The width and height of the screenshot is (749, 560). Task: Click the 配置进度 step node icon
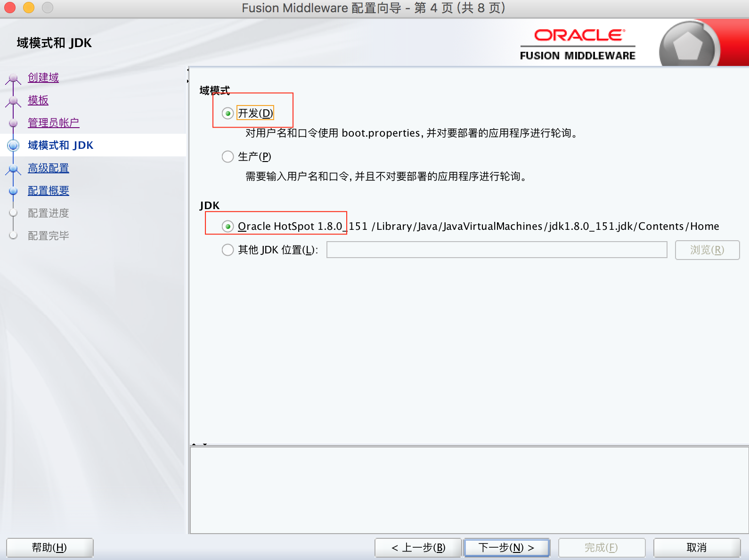[x=13, y=213]
